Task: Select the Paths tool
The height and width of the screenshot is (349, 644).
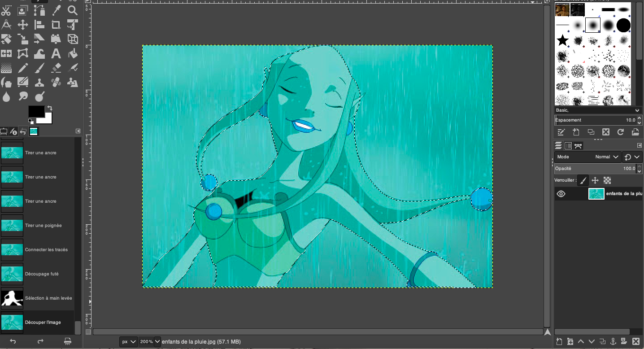Action: [39, 10]
